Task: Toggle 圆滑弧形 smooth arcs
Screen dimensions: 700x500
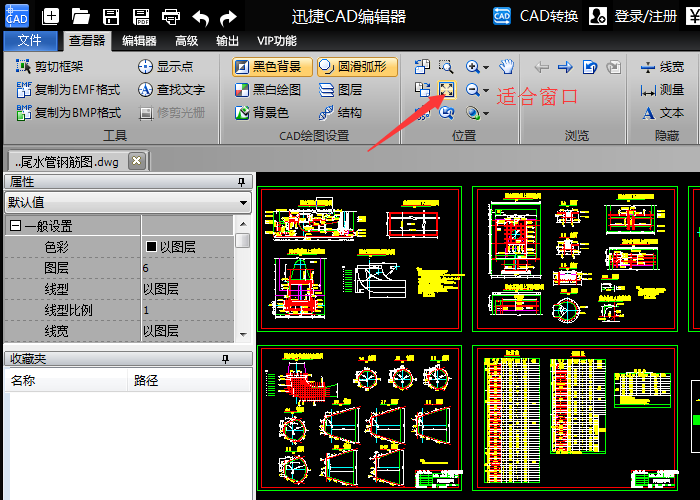Action: tap(357, 67)
